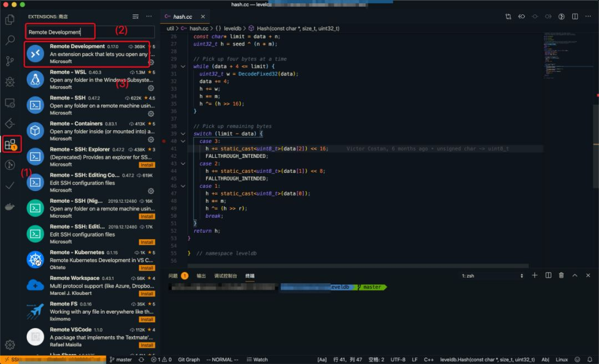599x364 pixels.
Task: Install Remote - SSH: Explorer extension
Action: tap(146, 165)
